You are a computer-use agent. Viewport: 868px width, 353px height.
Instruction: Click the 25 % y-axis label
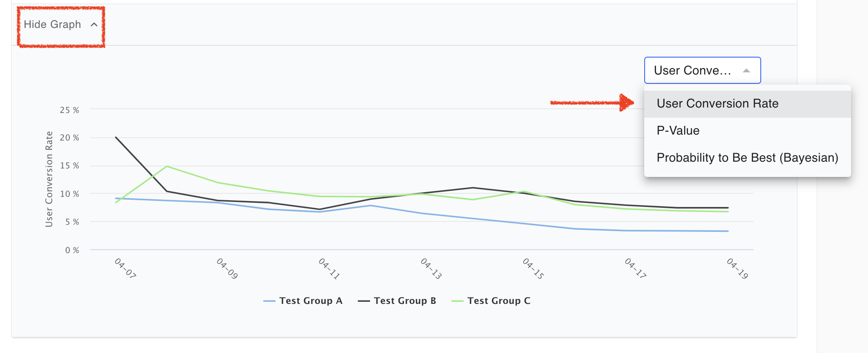(x=70, y=110)
